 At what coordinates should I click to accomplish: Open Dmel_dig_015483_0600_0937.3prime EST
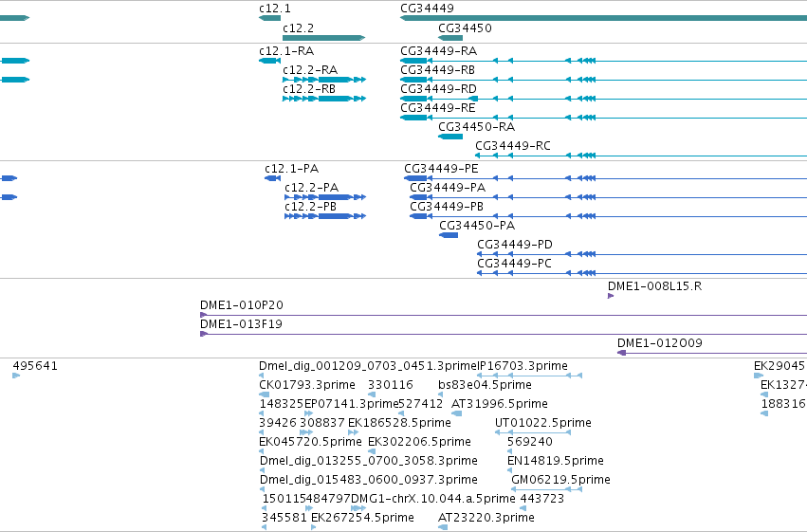(x=263, y=490)
